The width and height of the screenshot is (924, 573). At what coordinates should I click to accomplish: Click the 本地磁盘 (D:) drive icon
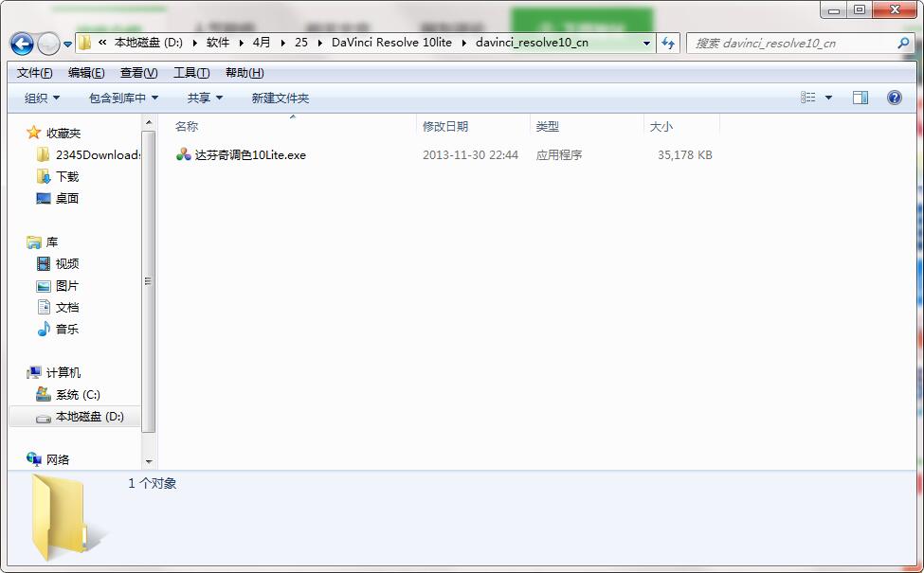44,418
